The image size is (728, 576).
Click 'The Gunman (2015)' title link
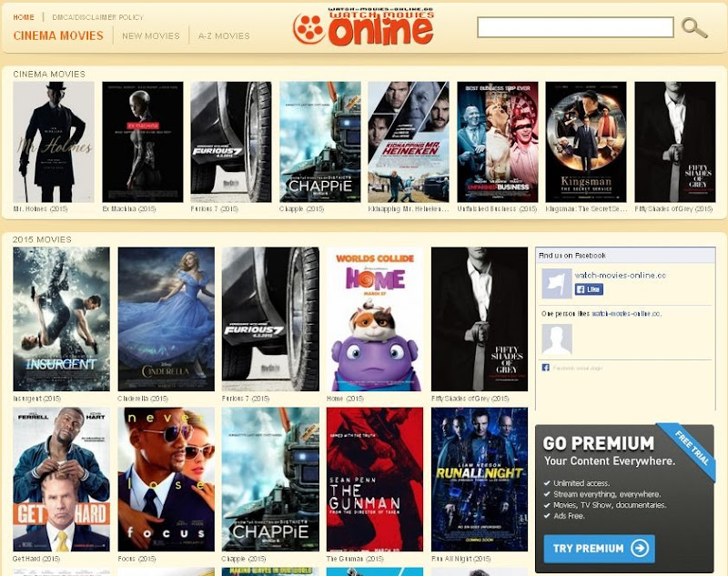tap(355, 559)
